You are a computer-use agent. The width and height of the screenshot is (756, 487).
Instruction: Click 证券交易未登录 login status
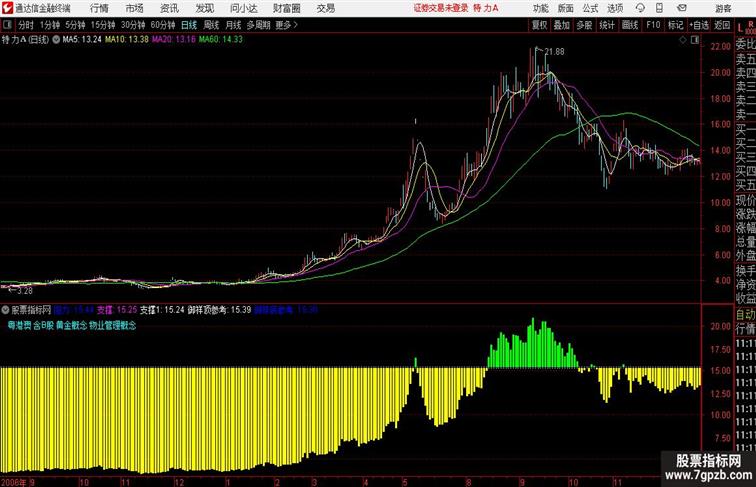441,8
